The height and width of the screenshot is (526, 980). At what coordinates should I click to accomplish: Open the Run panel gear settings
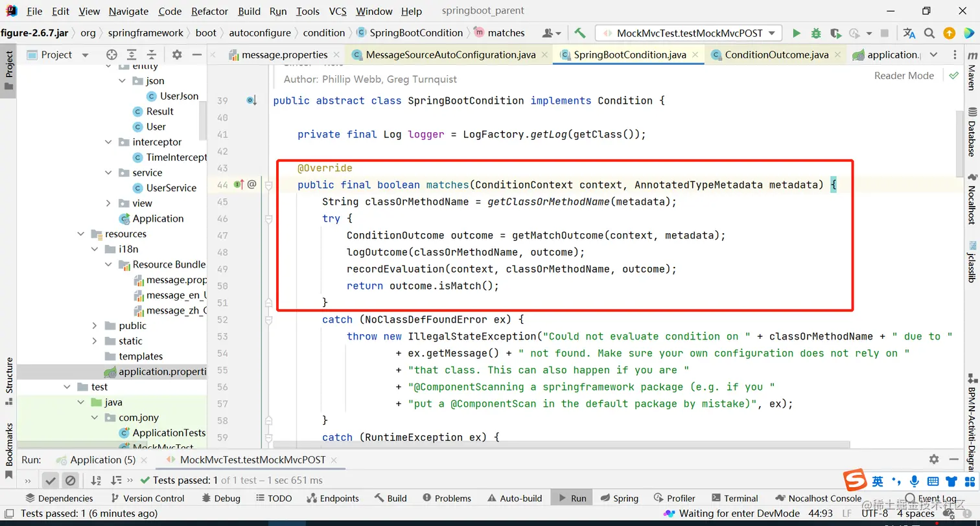934,459
